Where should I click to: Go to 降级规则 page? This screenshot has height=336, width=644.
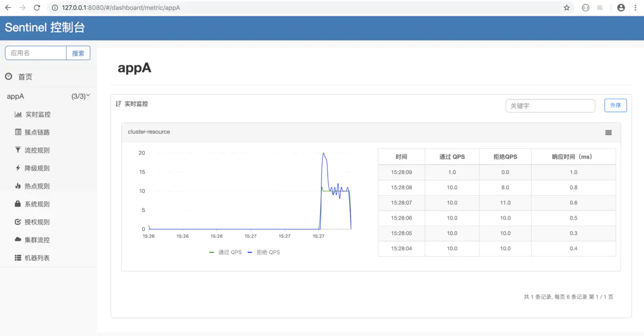point(38,168)
